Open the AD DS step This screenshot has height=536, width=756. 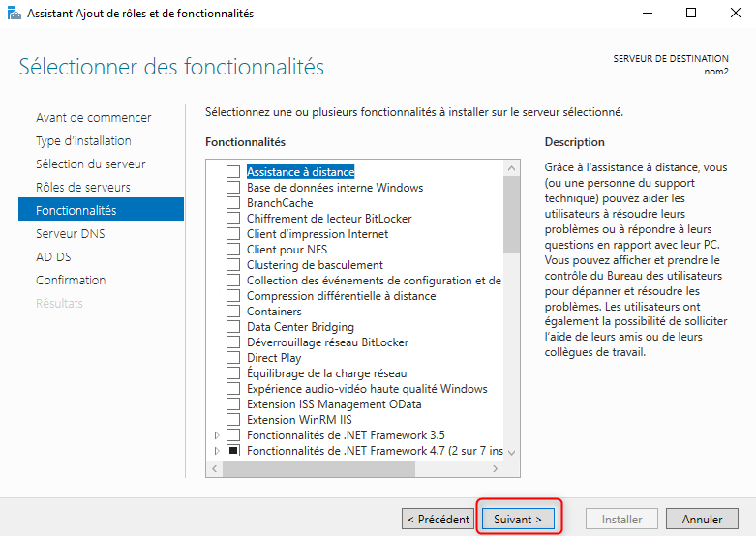point(53,257)
